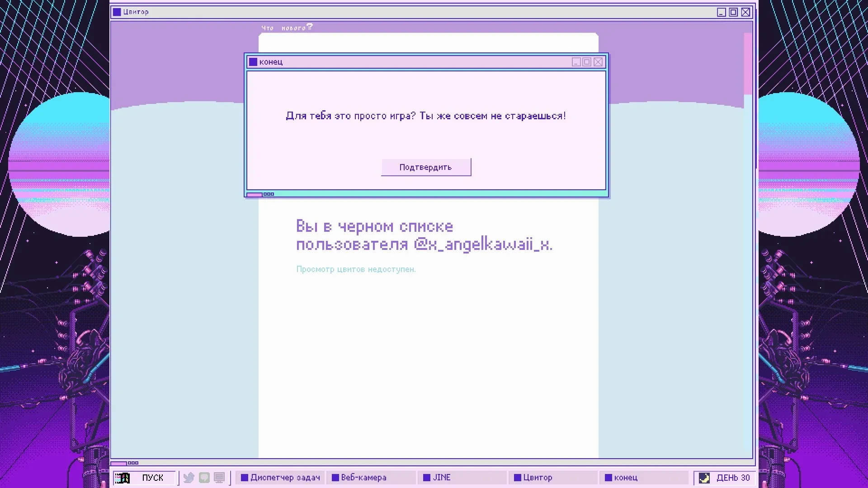Click the monitor quick-launch icon
The width and height of the screenshot is (868, 488).
219,478
